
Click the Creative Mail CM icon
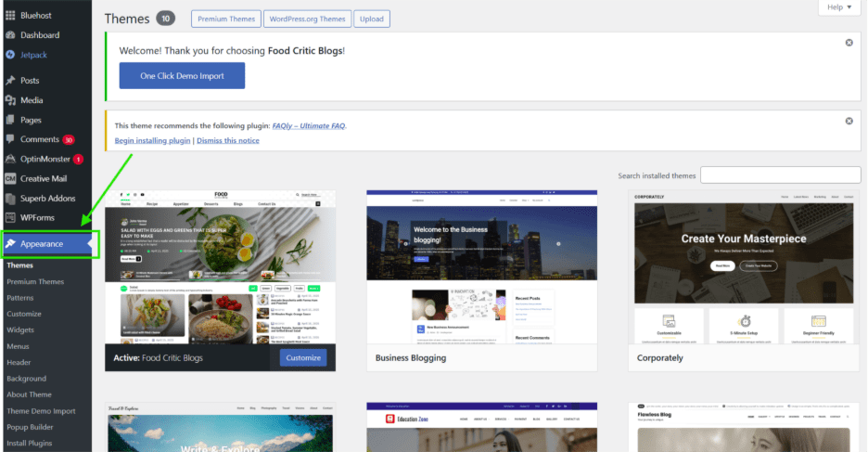coord(10,178)
